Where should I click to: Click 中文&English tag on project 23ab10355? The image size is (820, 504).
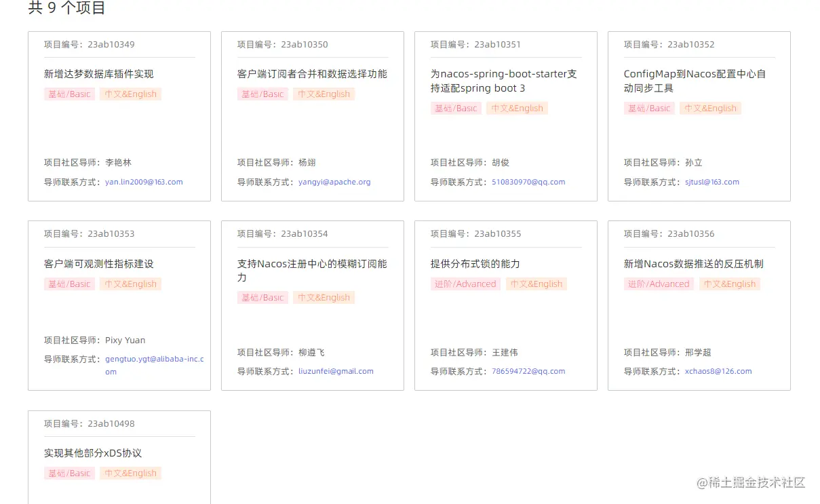point(536,284)
